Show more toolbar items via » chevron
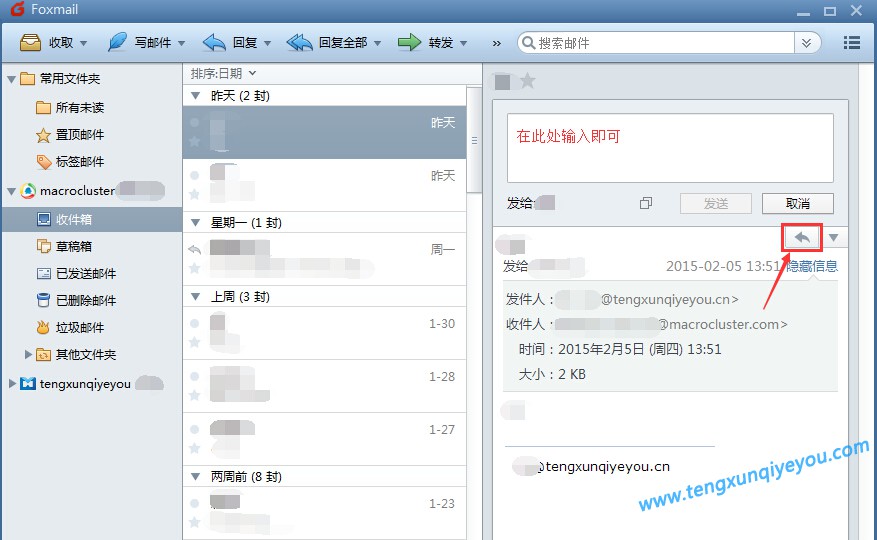This screenshot has height=540, width=877. coord(497,43)
